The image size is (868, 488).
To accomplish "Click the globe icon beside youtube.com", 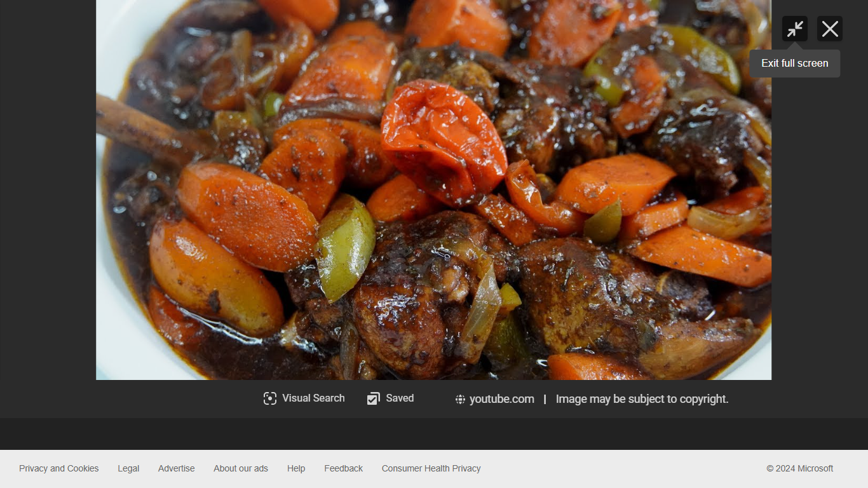I will [x=460, y=400].
